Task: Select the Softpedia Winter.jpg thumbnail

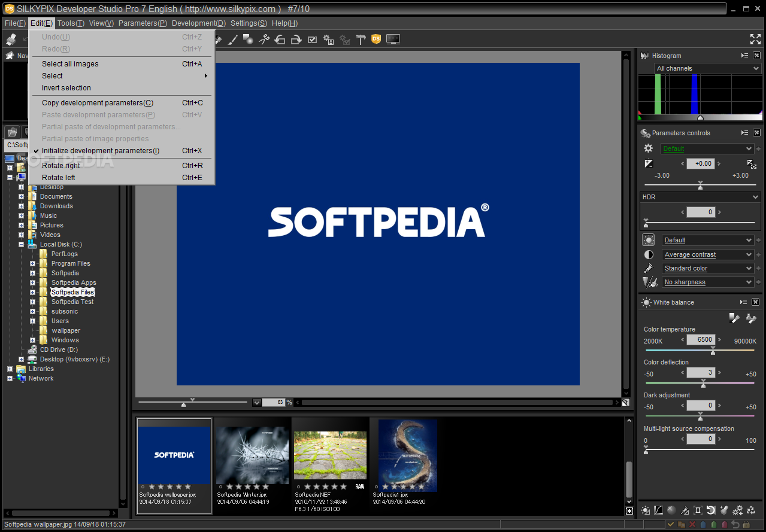Action: pyautogui.click(x=252, y=455)
